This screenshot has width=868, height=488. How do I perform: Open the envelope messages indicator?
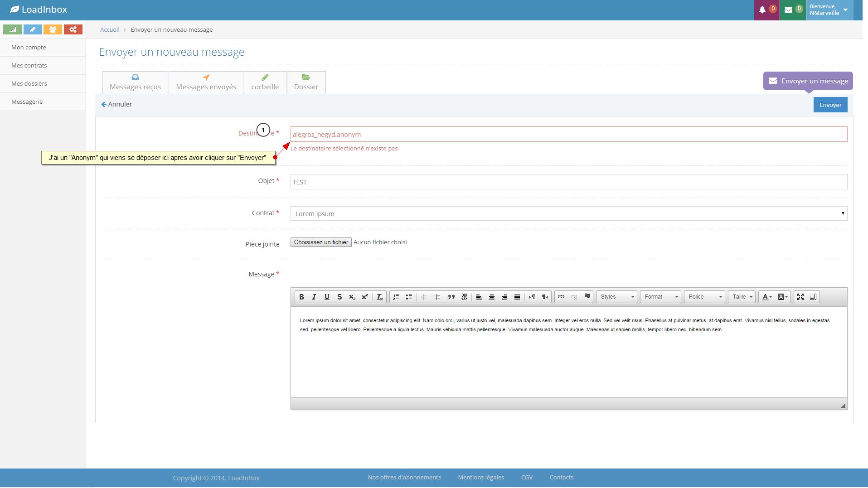(793, 10)
